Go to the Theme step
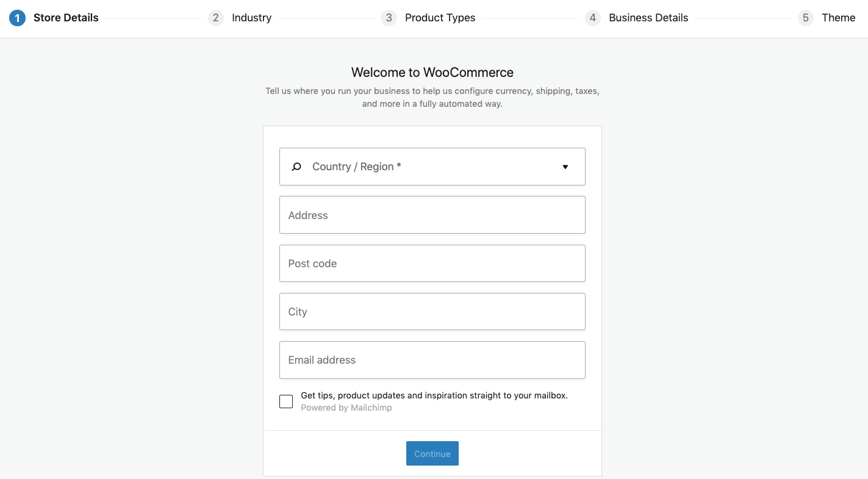The image size is (868, 479). click(838, 18)
